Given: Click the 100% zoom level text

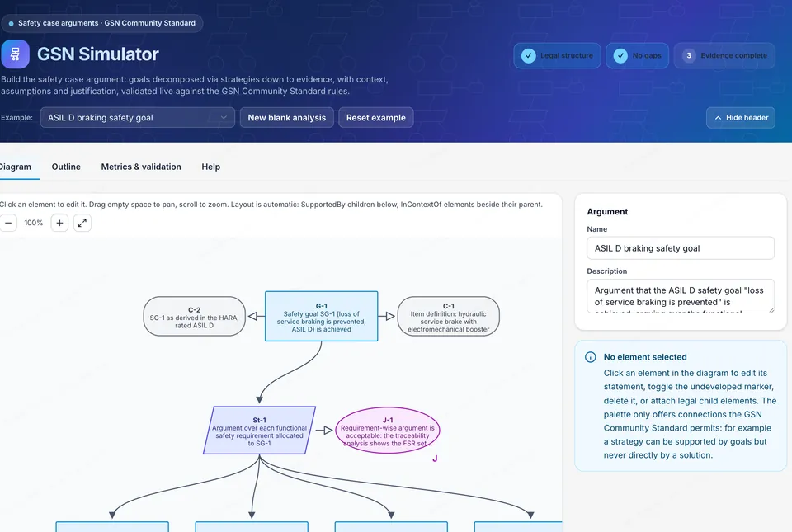Looking at the screenshot, I should point(34,223).
